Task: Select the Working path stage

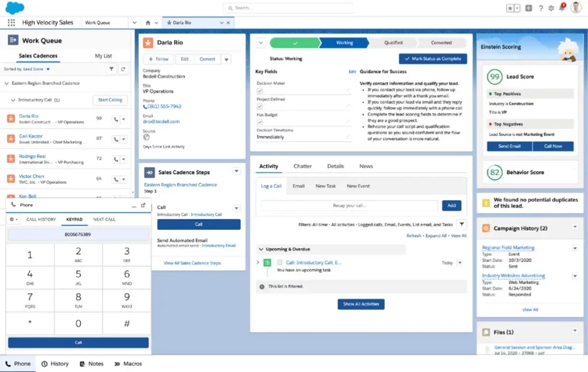Action: click(x=345, y=43)
